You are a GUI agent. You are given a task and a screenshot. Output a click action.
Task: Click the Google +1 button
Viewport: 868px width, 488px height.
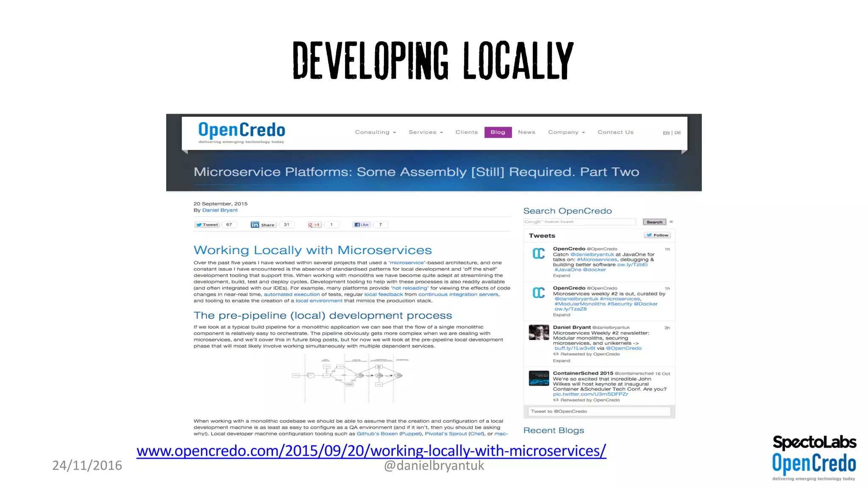click(x=314, y=225)
